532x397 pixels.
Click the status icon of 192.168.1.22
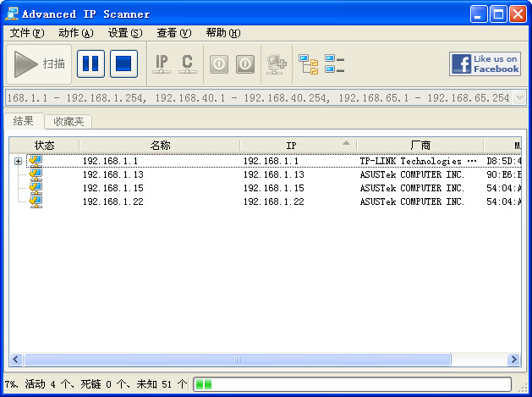36,201
